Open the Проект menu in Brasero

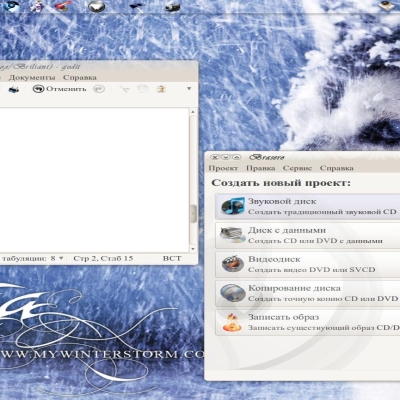click(x=223, y=168)
